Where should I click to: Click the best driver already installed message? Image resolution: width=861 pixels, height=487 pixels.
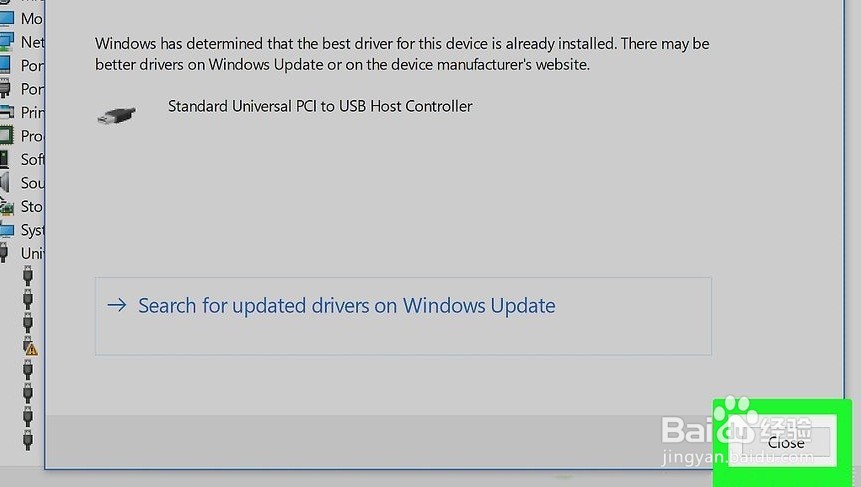point(402,54)
